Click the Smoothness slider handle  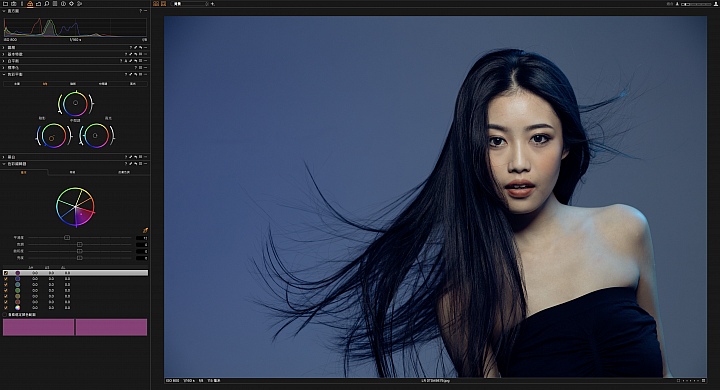(67, 237)
